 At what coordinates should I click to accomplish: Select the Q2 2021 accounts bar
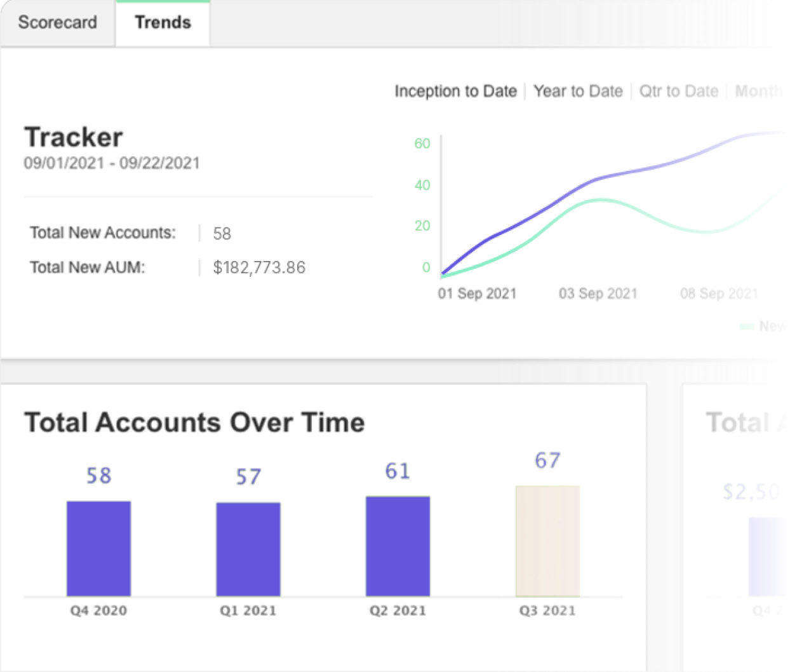(398, 546)
